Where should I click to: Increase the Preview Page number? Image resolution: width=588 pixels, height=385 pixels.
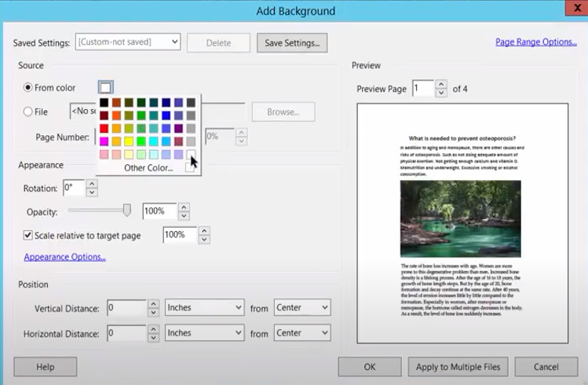(x=441, y=84)
